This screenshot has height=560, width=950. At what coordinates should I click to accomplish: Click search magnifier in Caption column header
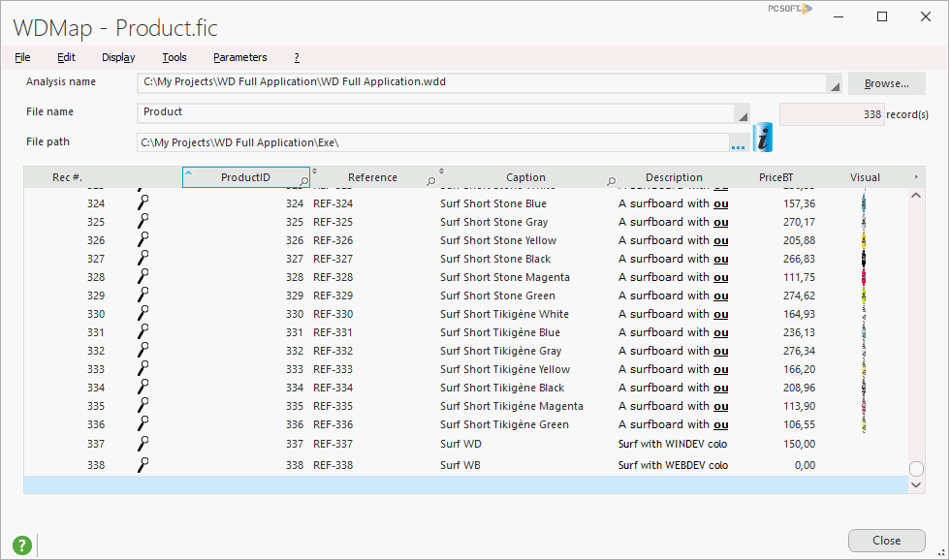(612, 181)
